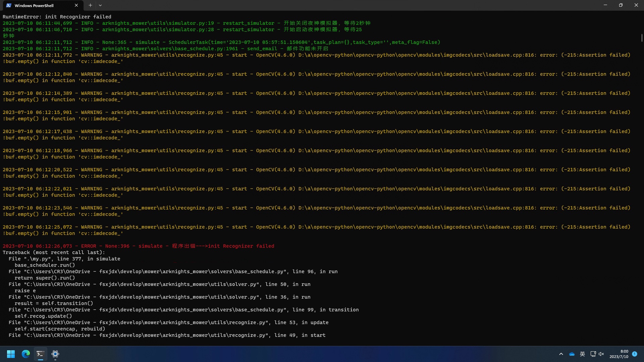Launch Microsoft Edge from the taskbar

[26, 354]
